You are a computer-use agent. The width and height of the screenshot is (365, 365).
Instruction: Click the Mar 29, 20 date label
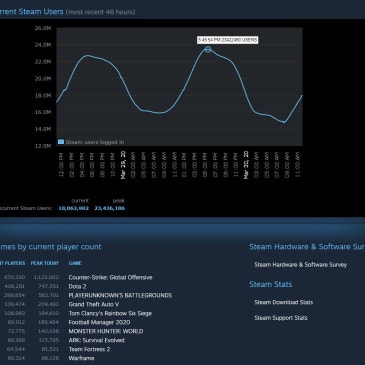[123, 165]
